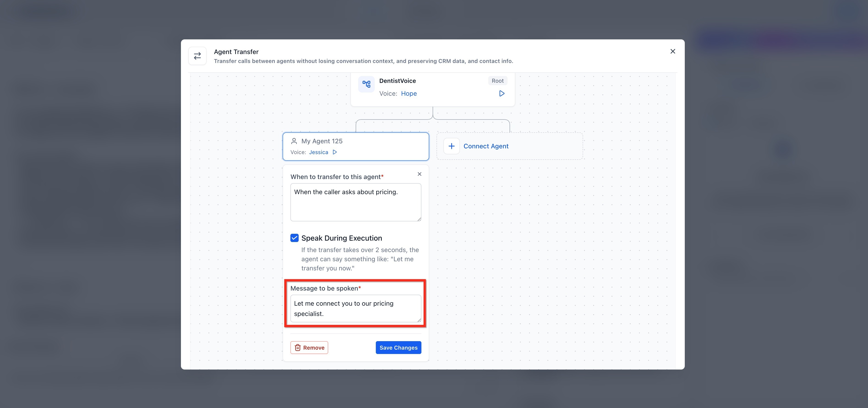Click the plus icon to connect agent
868x408 pixels.
click(x=452, y=146)
